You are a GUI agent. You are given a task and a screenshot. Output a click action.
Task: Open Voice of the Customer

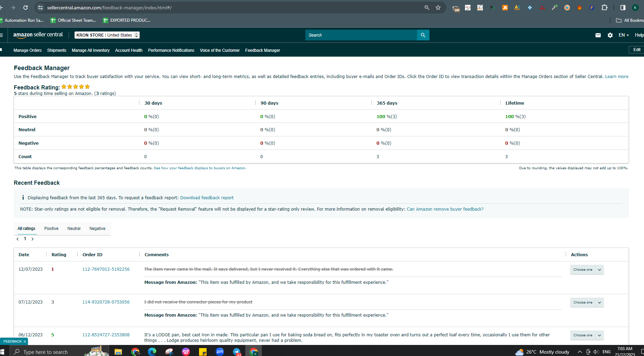tap(220, 50)
